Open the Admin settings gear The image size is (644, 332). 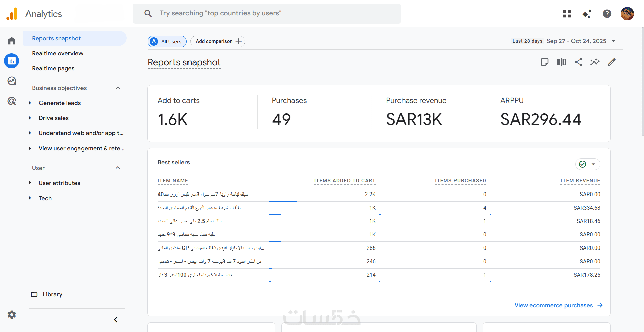(x=12, y=315)
